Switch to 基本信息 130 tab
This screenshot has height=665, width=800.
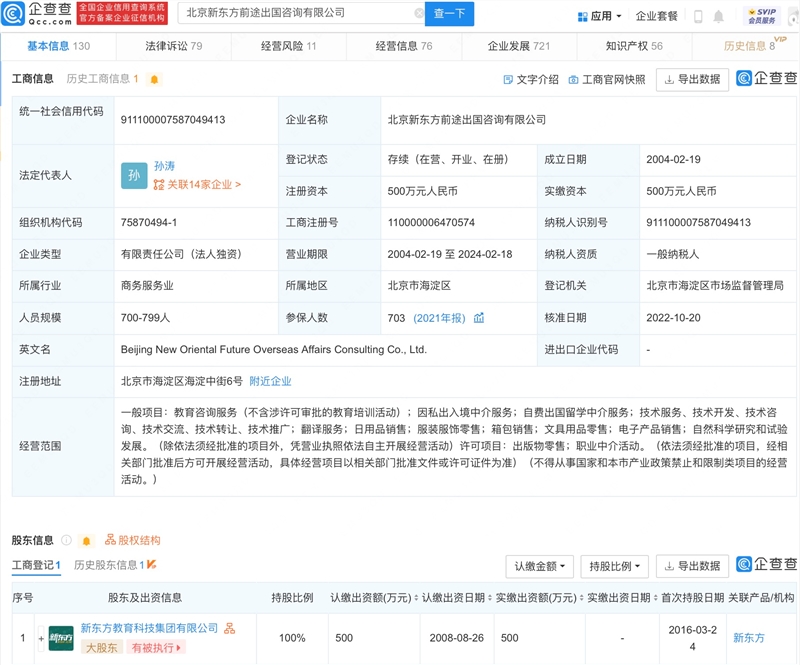(59, 46)
